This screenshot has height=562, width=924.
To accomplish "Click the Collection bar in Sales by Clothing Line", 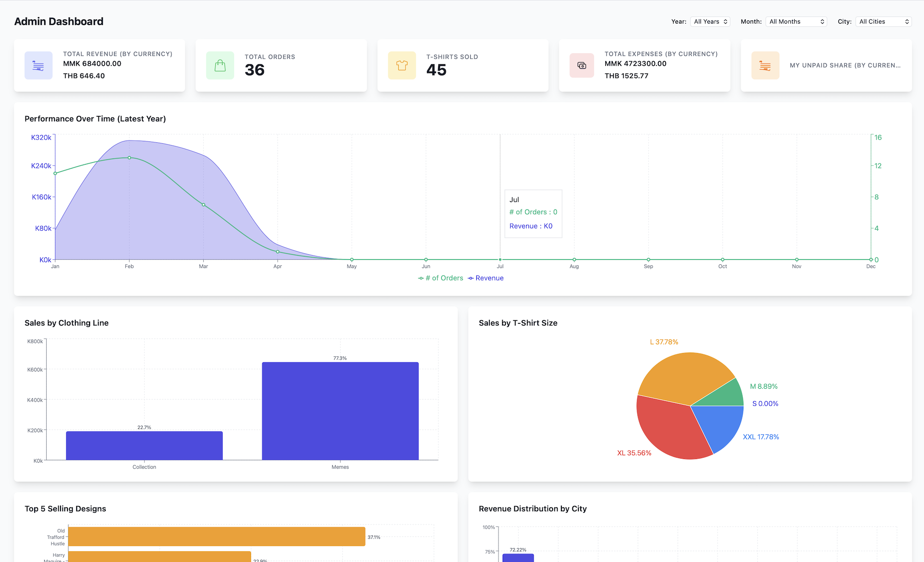I will (144, 446).
